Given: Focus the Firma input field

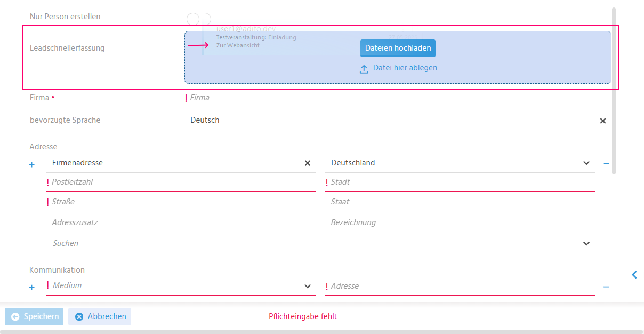Looking at the screenshot, I should pyautogui.click(x=398, y=98).
